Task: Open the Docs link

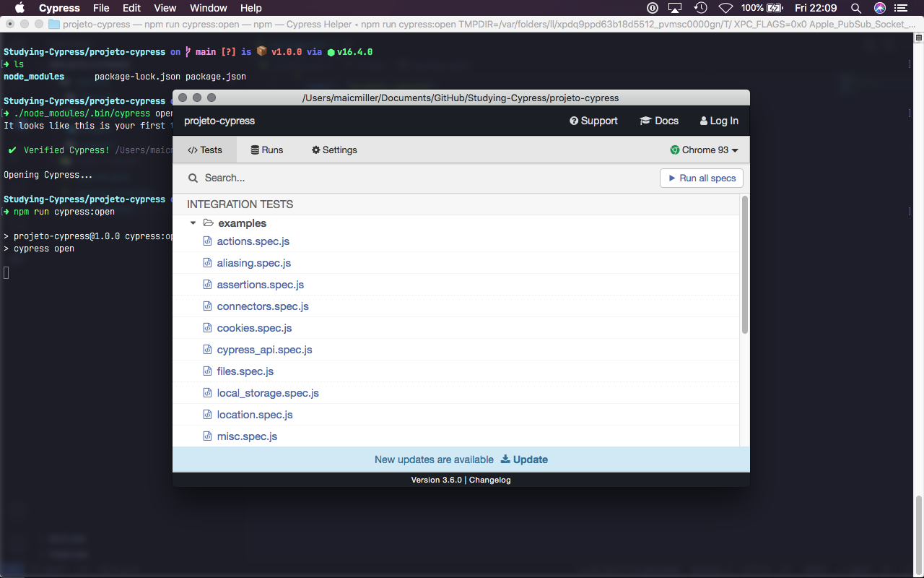Action: pos(659,121)
